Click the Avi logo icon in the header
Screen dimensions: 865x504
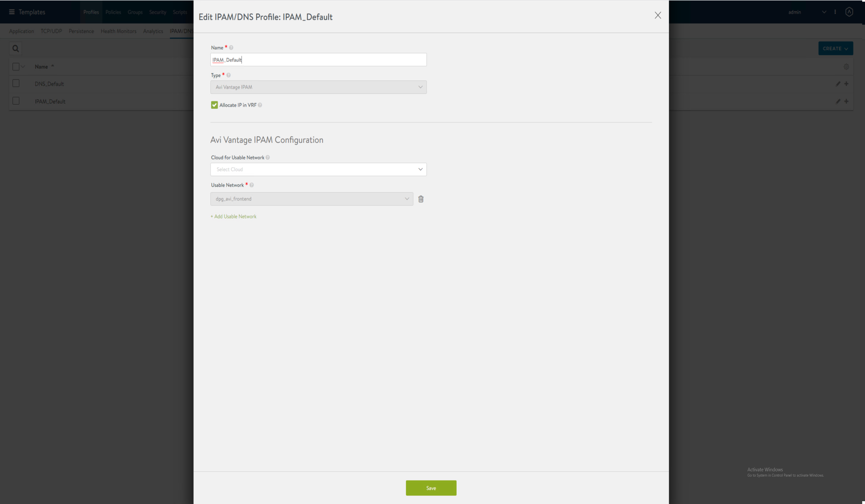click(x=849, y=12)
